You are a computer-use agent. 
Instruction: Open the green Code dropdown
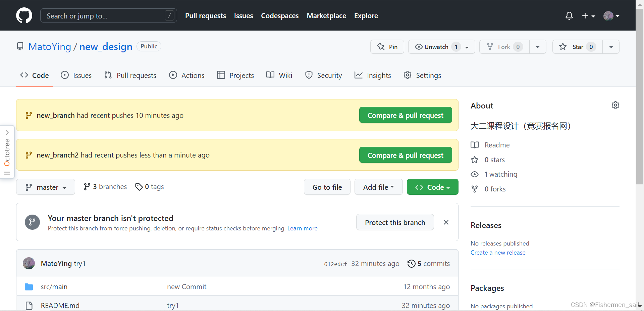point(432,187)
